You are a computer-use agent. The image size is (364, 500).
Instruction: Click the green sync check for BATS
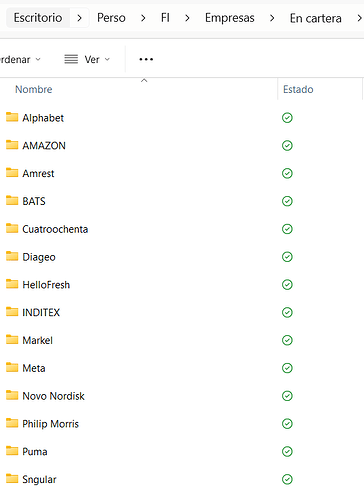pyautogui.click(x=287, y=201)
